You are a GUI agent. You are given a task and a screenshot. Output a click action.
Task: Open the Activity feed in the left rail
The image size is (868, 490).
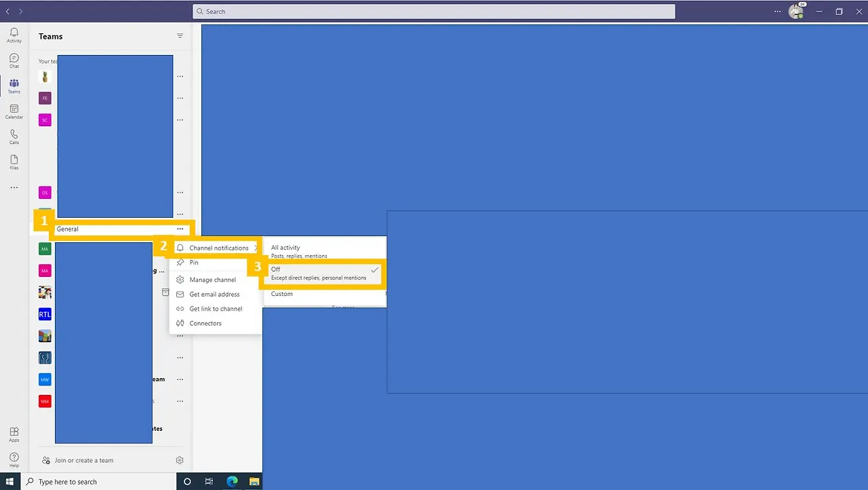click(x=14, y=35)
